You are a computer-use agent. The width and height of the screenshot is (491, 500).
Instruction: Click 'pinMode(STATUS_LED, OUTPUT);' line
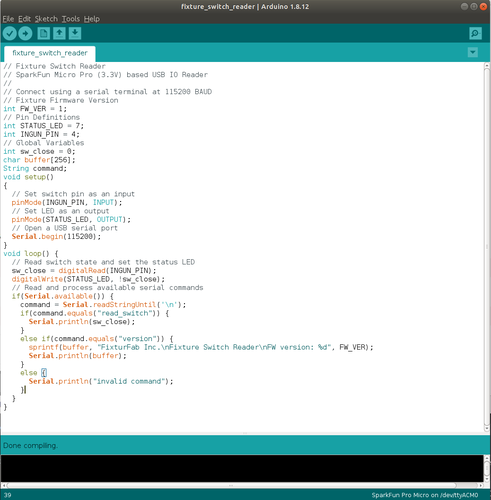(x=71, y=220)
